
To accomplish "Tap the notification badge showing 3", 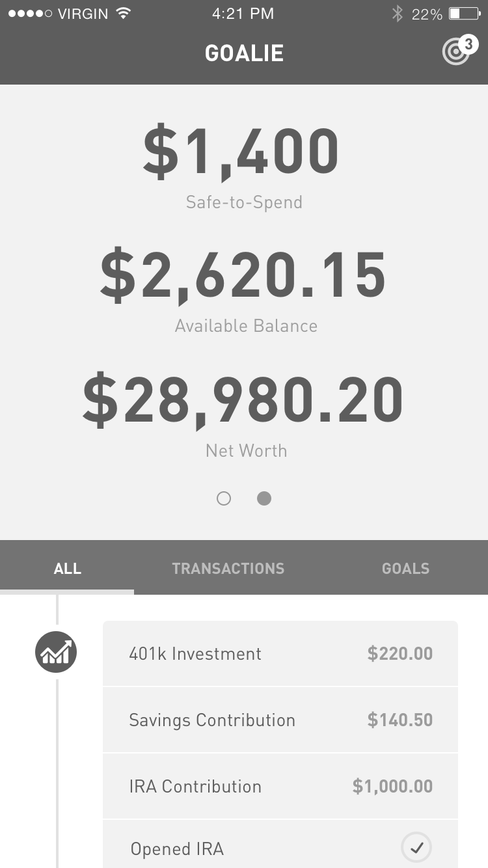I will point(468,45).
